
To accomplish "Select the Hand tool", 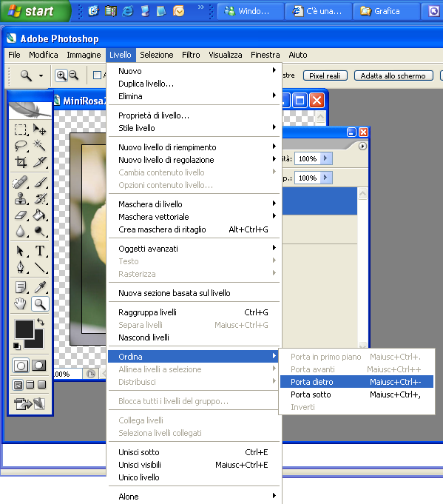I will 21,303.
